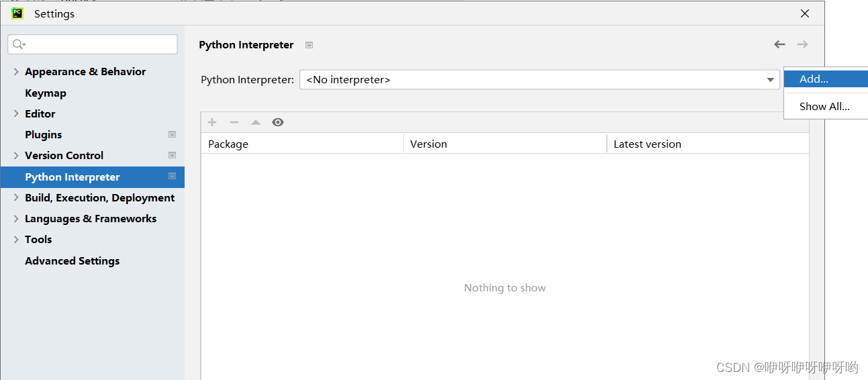
Task: Sort by Package column header
Action: pos(303,144)
